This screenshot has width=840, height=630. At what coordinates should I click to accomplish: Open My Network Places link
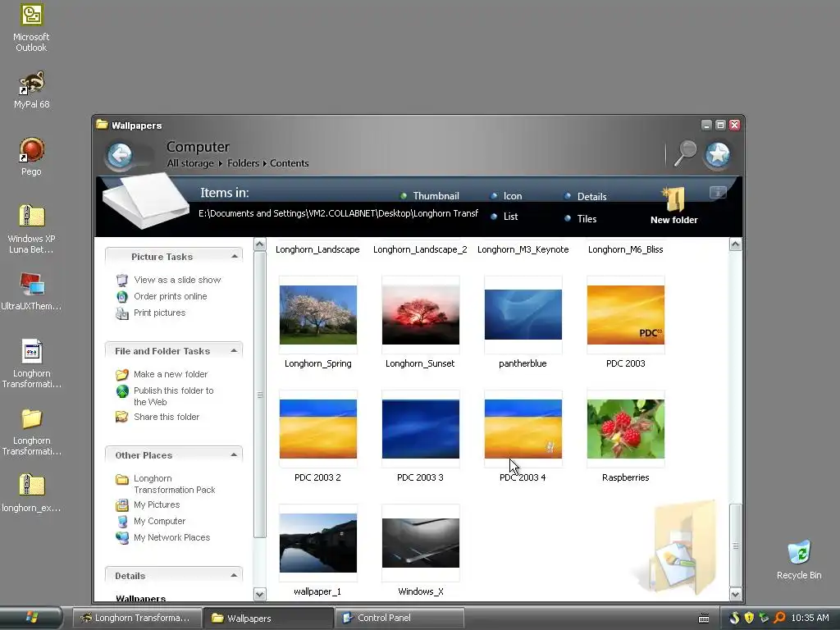[x=172, y=538]
